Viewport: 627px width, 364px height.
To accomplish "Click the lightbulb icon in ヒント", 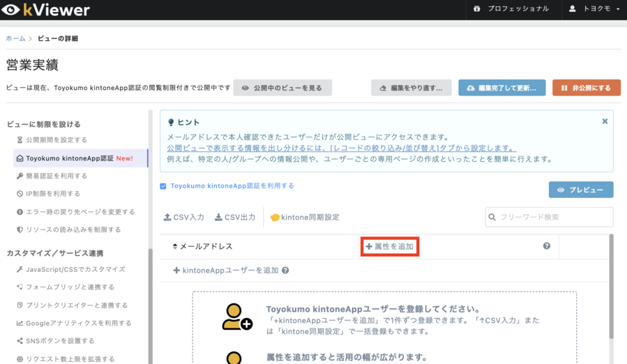I will 171,123.
